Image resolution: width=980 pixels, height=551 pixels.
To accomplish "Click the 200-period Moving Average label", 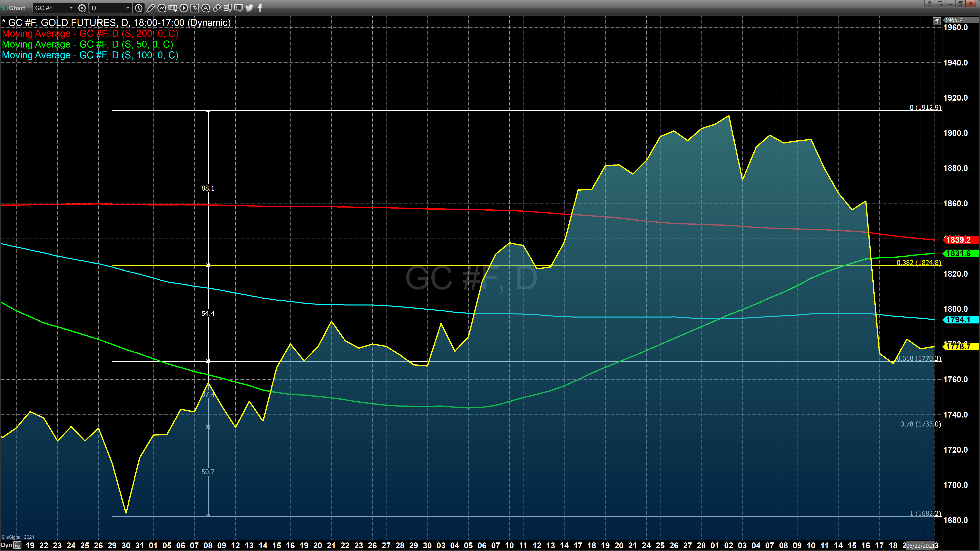I will pyautogui.click(x=90, y=33).
